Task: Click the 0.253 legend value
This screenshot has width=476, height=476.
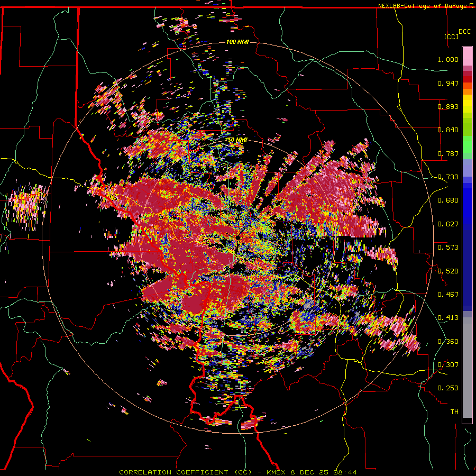Action: click(448, 388)
